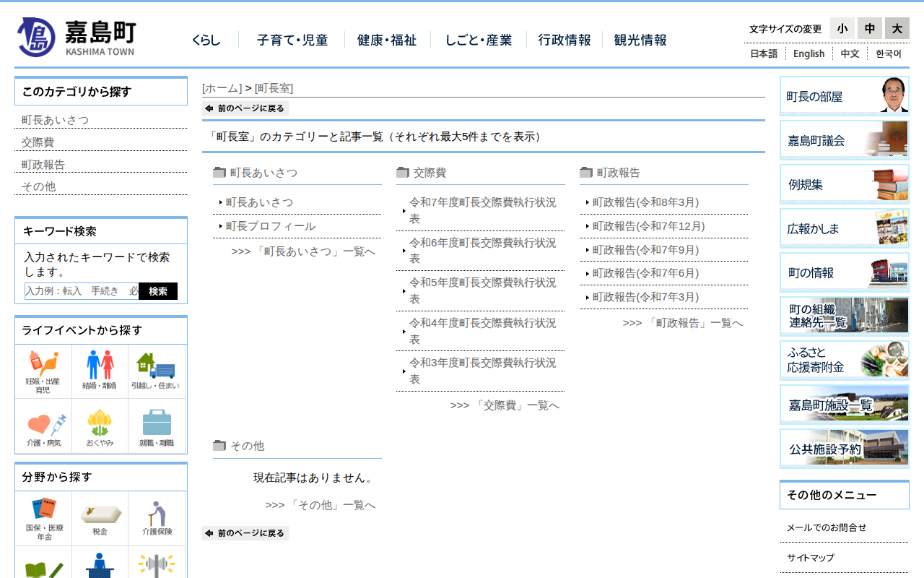The height and width of the screenshot is (578, 924).
Task: Open the 介護保険 category icon
Action: (156, 519)
